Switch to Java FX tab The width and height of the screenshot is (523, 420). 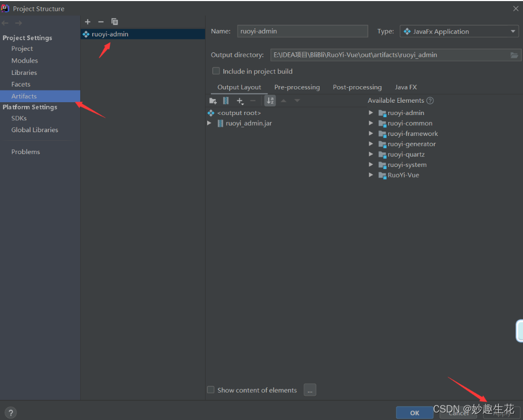point(406,87)
